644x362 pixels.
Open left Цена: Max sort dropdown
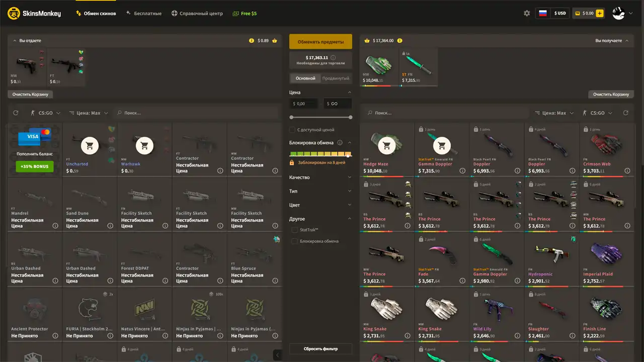tap(88, 113)
